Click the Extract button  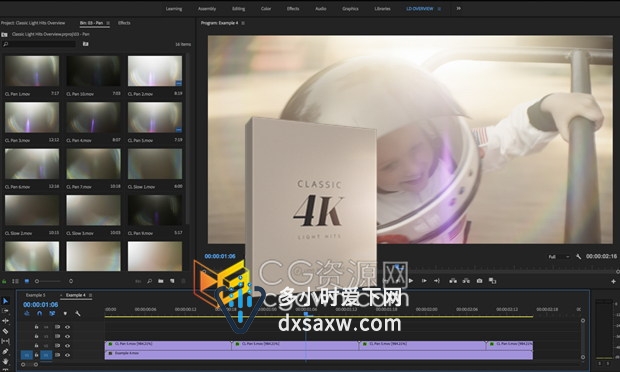(466, 281)
